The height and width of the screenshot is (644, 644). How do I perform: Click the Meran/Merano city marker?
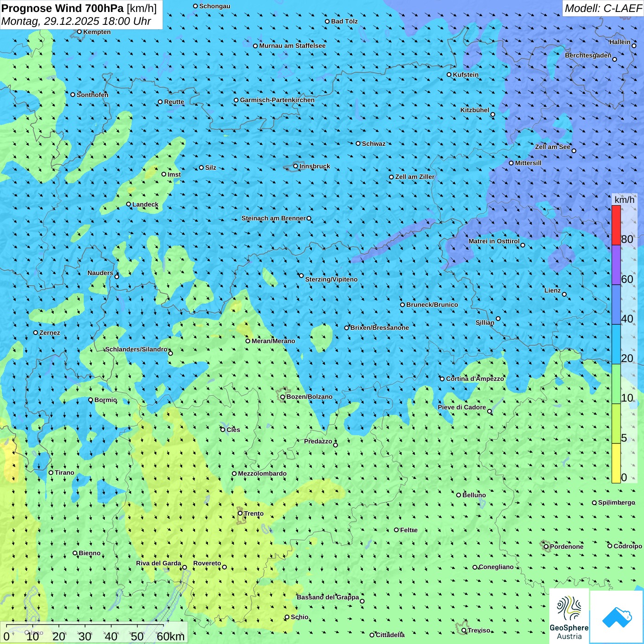tap(247, 341)
